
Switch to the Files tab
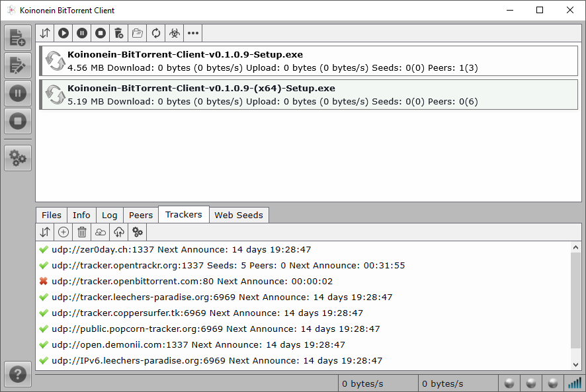click(x=52, y=216)
